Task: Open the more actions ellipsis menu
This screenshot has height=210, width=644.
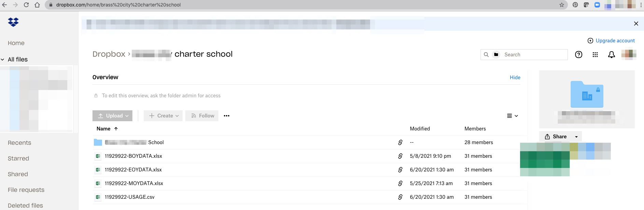Action: [227, 116]
